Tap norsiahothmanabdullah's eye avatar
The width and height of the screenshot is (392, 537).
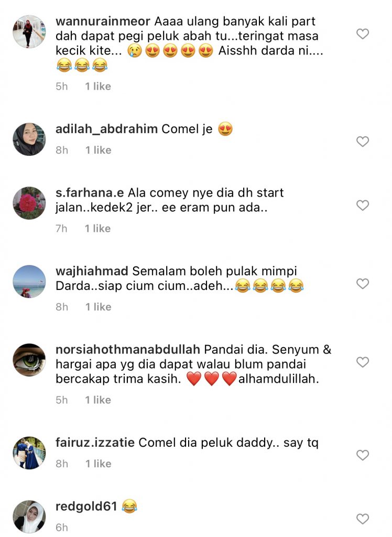tap(29, 360)
